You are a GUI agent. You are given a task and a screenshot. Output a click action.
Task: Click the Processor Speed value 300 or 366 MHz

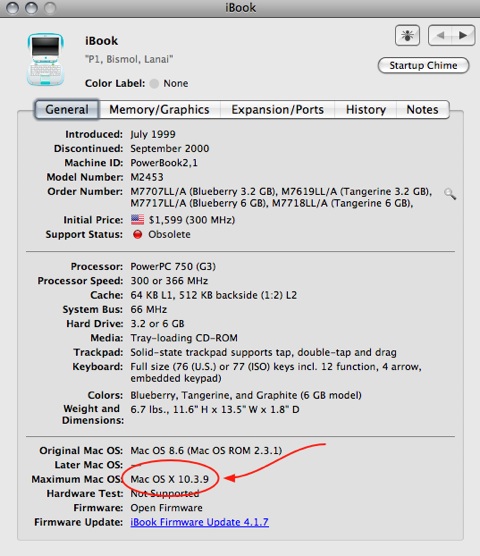(169, 281)
